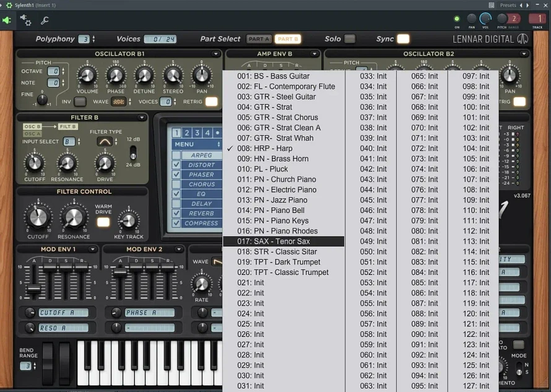Open the AMP ENV B dropdown arrow
The image size is (551, 392).
click(314, 54)
